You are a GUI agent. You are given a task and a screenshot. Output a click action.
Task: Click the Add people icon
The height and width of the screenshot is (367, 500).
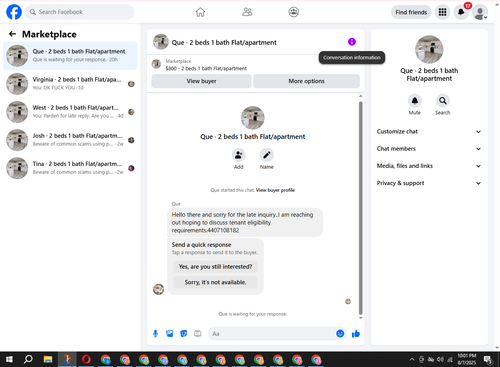(x=239, y=155)
